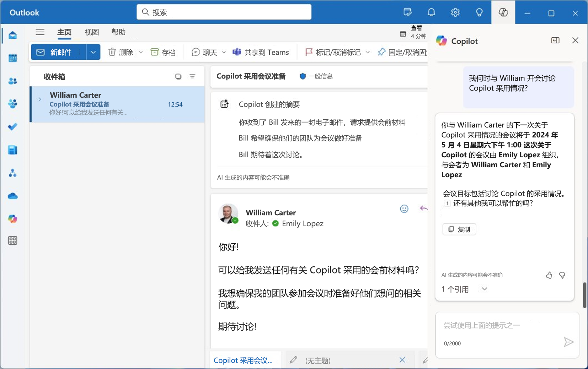
Task: Click the 收件箱 folder title
Action: [54, 77]
